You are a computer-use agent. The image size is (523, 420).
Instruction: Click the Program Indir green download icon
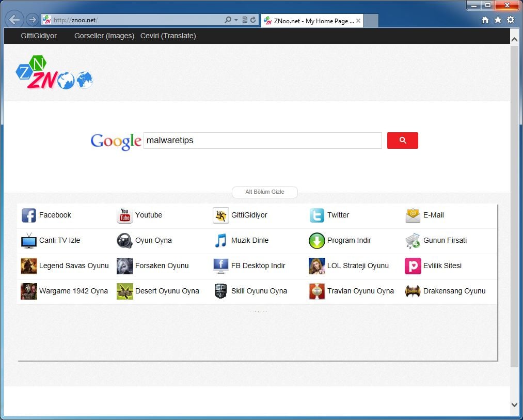[317, 241]
